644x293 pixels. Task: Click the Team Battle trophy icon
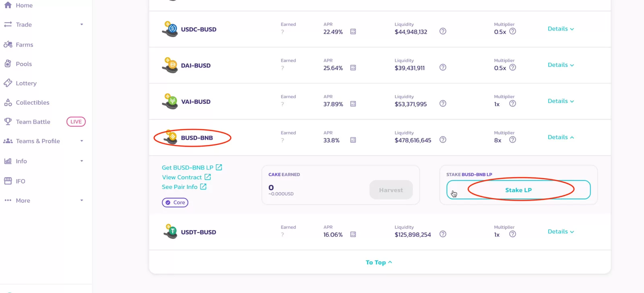click(x=8, y=122)
